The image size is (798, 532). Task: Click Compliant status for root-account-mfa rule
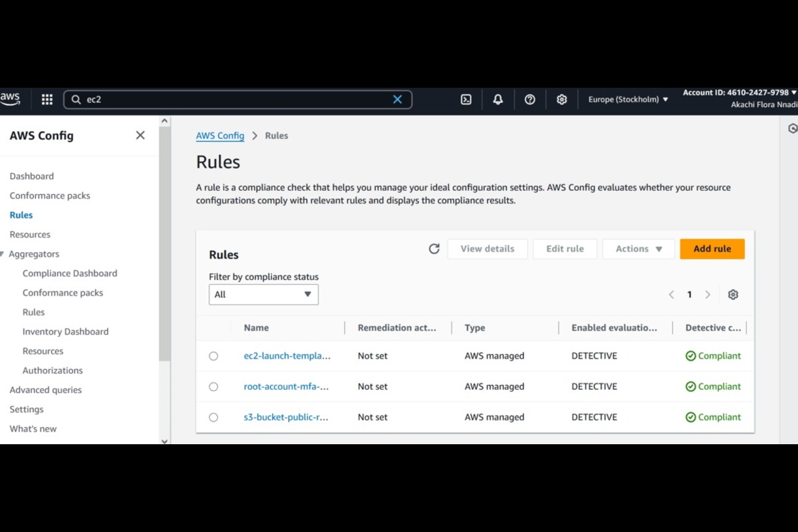(713, 386)
